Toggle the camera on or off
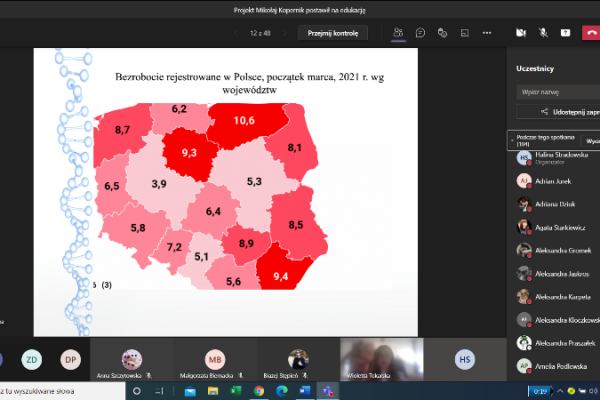 click(522, 32)
